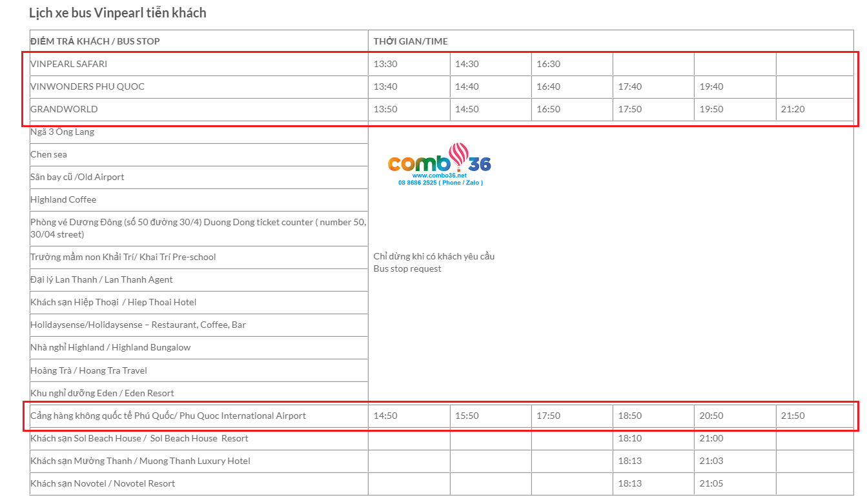Select the Hiep Thoai Hotel stop
The width and height of the screenshot is (867, 504).
coord(113,302)
